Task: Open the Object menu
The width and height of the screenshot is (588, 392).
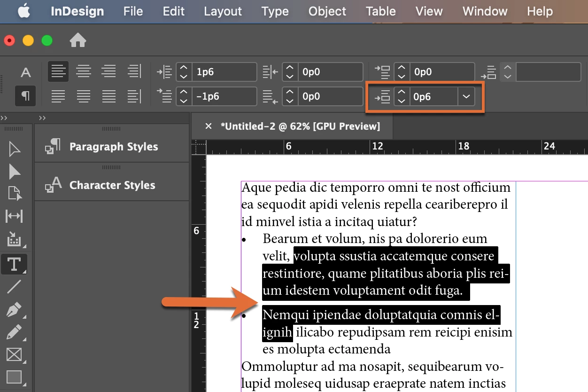Action: [x=327, y=11]
